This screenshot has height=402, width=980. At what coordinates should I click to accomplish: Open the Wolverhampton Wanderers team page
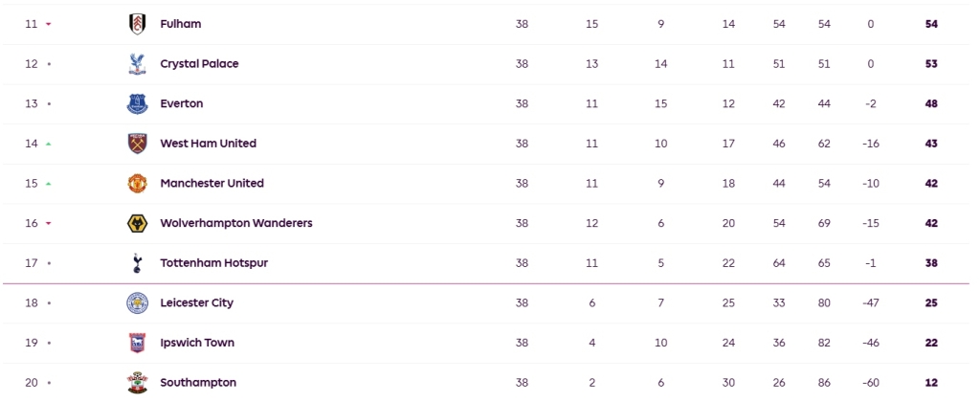[x=236, y=223]
